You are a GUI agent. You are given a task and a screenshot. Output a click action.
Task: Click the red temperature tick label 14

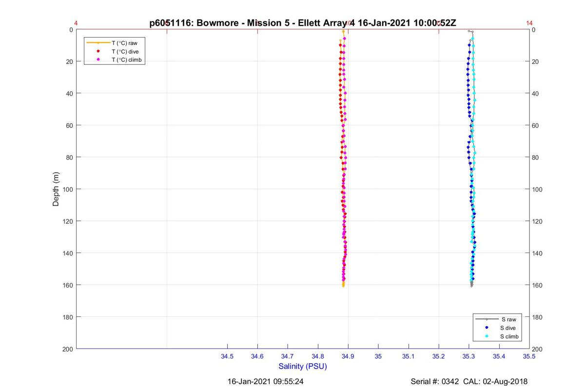529,23
